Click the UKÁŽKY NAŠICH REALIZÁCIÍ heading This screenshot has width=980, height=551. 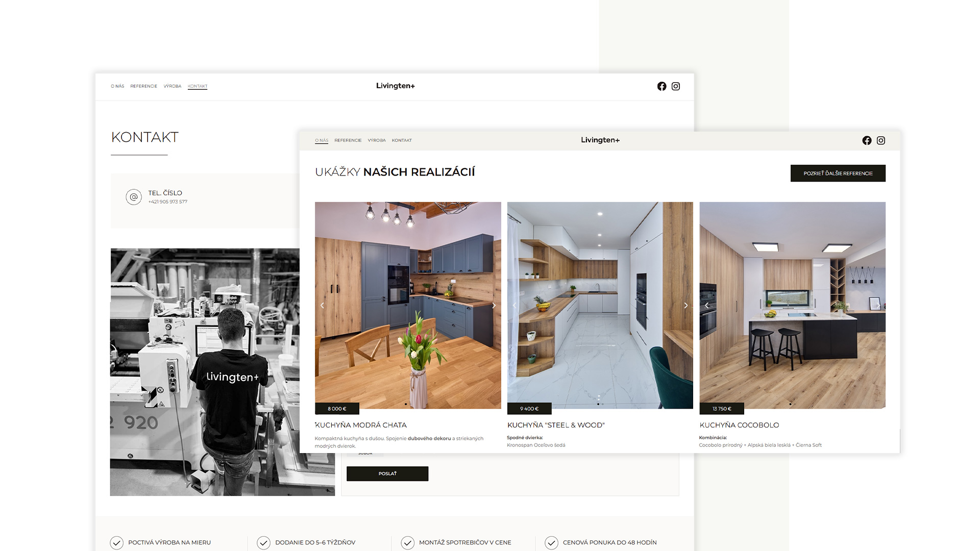395,172
